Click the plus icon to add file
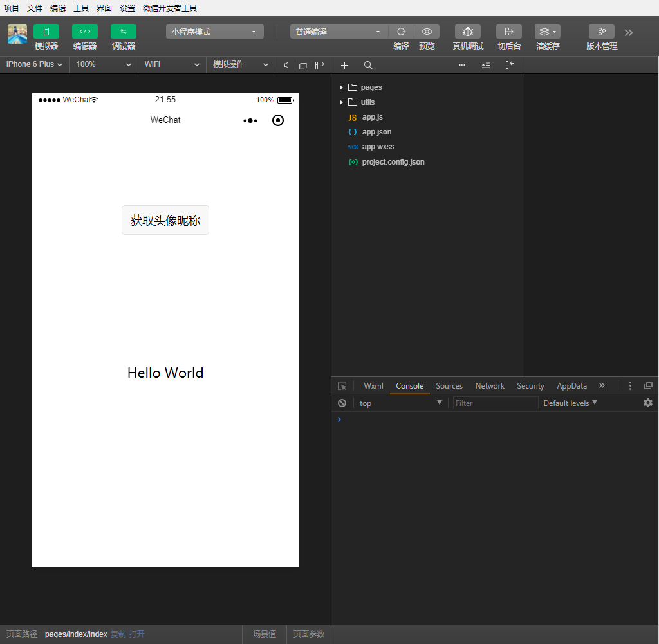This screenshot has width=659, height=644. [345, 65]
